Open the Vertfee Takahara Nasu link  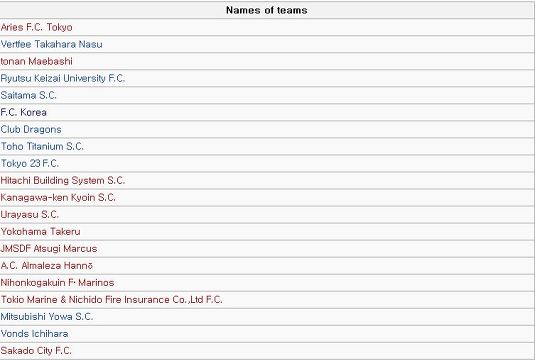(x=52, y=44)
